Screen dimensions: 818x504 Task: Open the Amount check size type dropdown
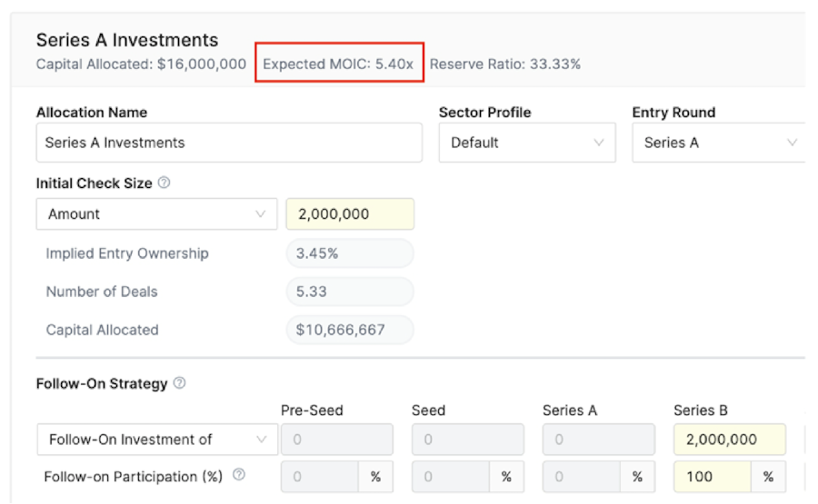(x=156, y=213)
